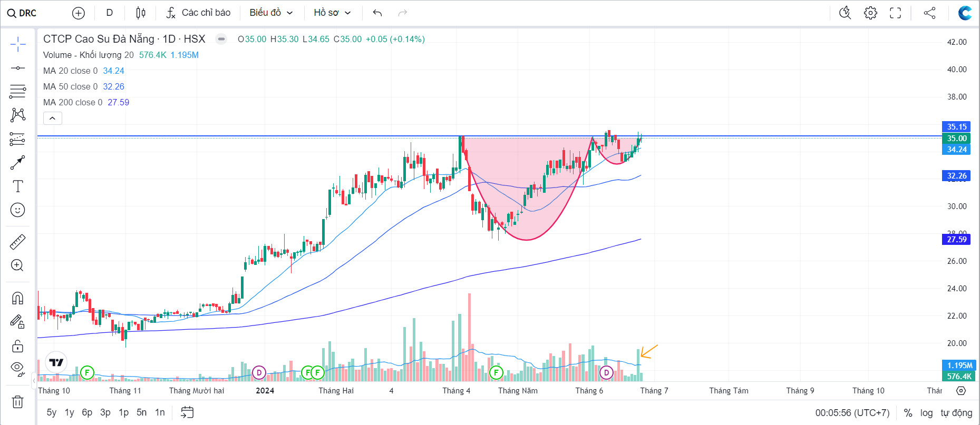Image resolution: width=980 pixels, height=425 pixels.
Task: Select the crosshair cursor tool
Action: coord(17,45)
